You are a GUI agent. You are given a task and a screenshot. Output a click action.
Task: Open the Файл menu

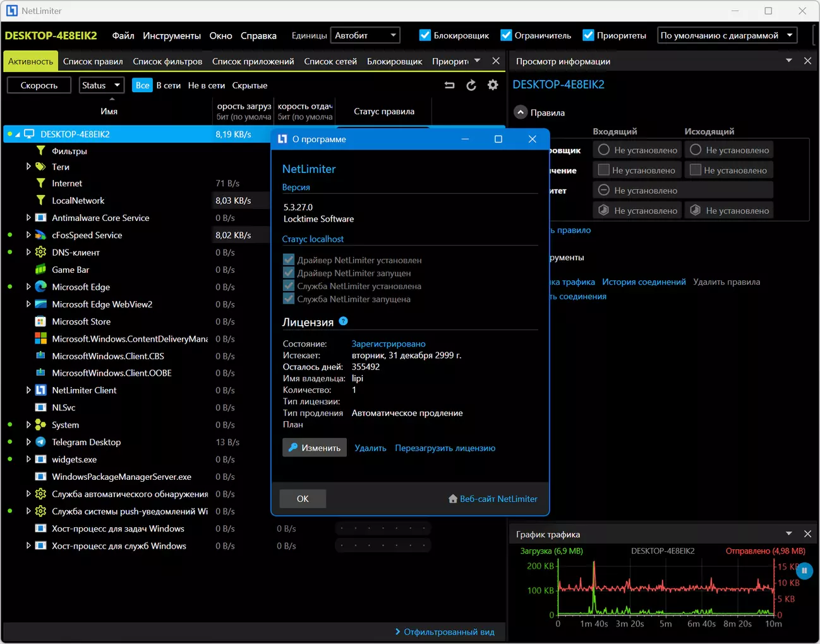click(x=123, y=36)
